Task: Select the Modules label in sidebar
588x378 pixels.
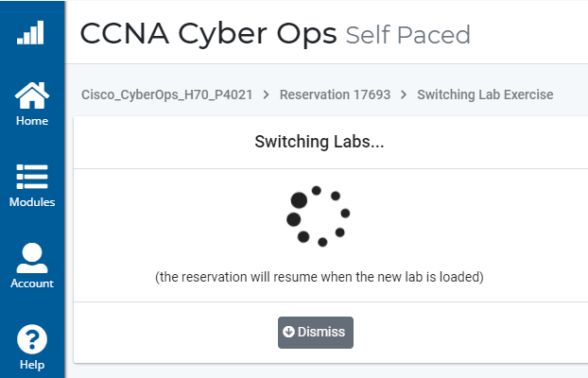Action: [x=31, y=202]
